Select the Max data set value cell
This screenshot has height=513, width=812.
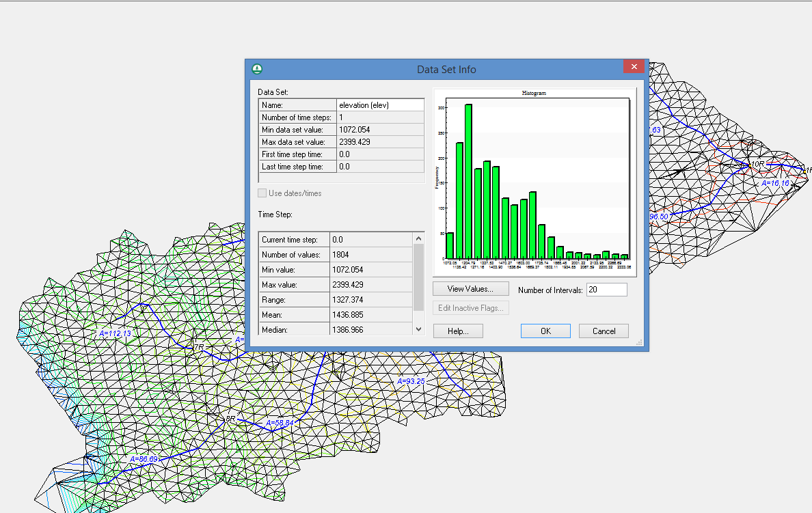pos(380,142)
